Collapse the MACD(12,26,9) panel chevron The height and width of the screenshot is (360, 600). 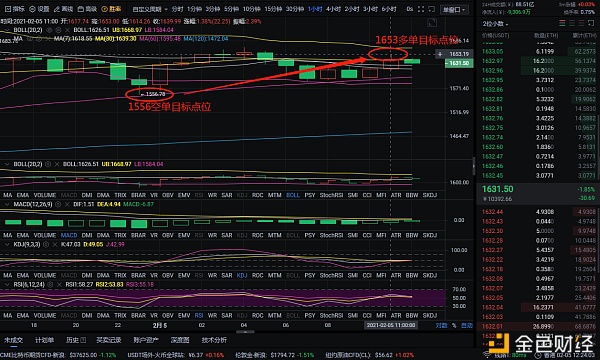pos(7,204)
